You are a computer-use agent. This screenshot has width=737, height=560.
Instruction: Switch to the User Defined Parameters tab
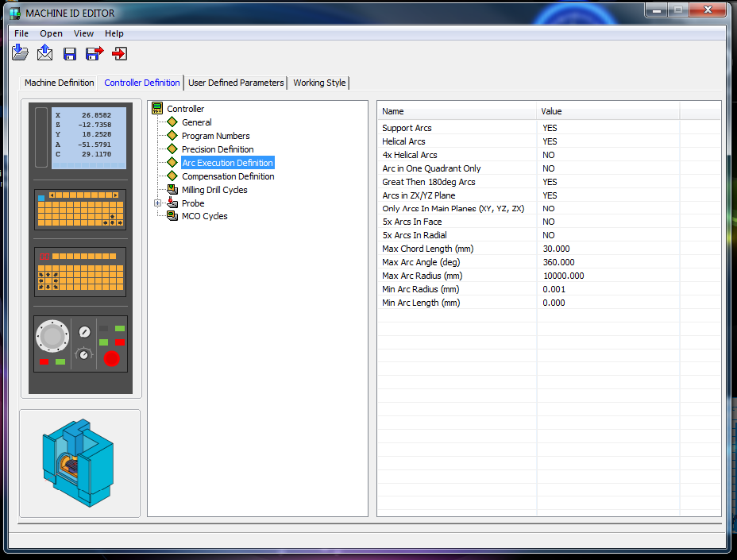tap(236, 83)
